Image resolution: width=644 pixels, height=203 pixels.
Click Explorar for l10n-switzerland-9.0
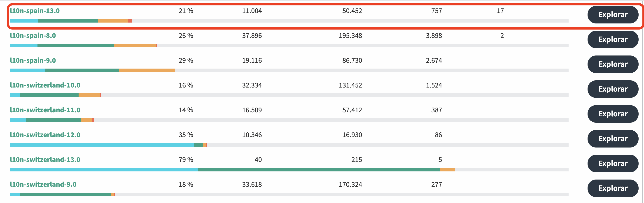click(613, 188)
